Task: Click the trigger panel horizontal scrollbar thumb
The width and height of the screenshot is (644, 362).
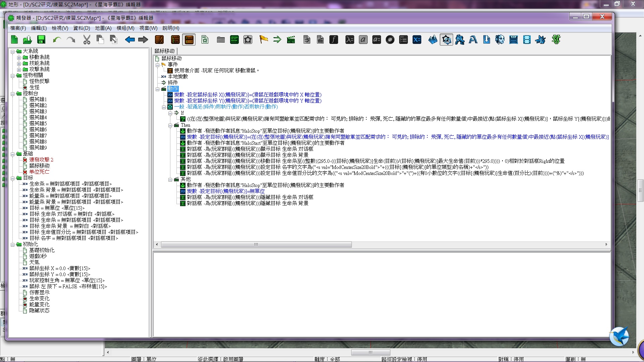Action: click(256, 244)
